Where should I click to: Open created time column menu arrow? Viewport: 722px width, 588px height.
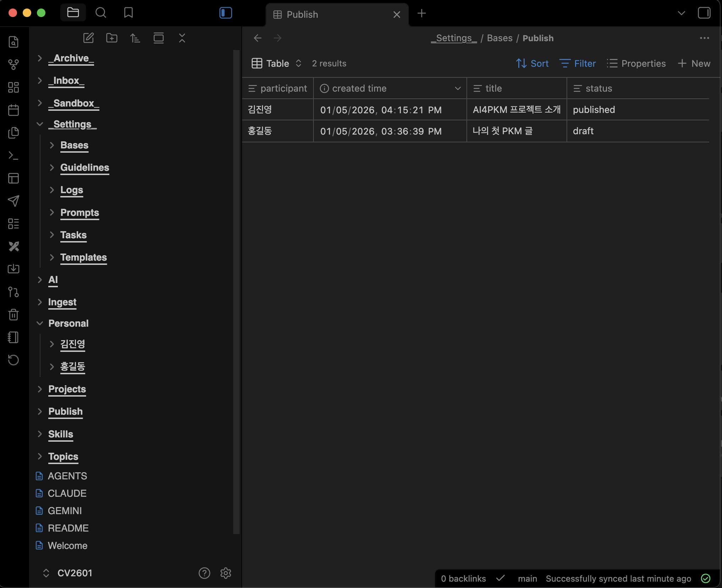(x=458, y=88)
